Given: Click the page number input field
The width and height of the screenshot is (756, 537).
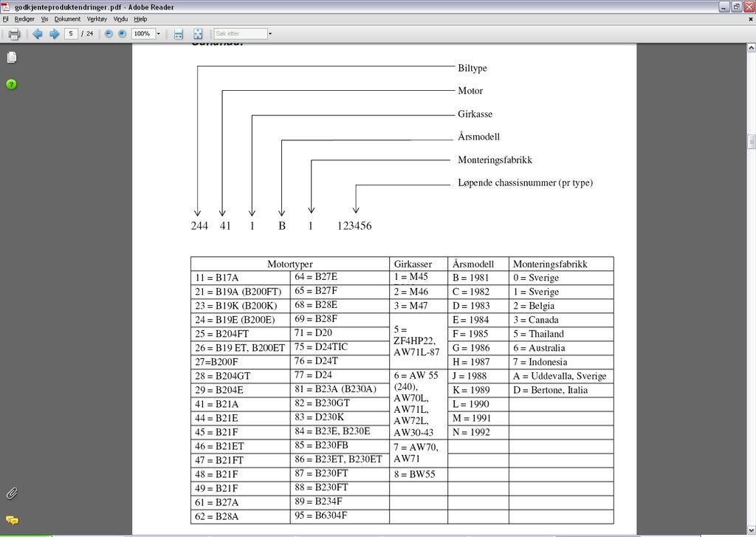Looking at the screenshot, I should [x=72, y=34].
